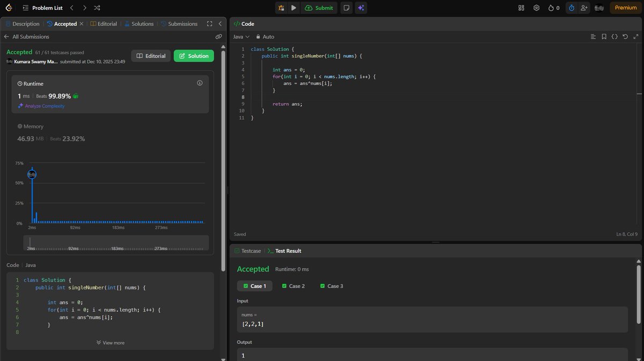Select the Runtime stats card
Image resolution: width=644 pixels, height=361 pixels.
(x=111, y=94)
